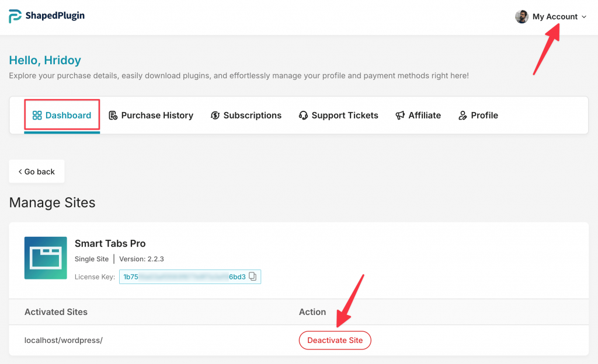598x364 pixels.
Task: Click the Activated Sites column header
Action: [x=56, y=312]
